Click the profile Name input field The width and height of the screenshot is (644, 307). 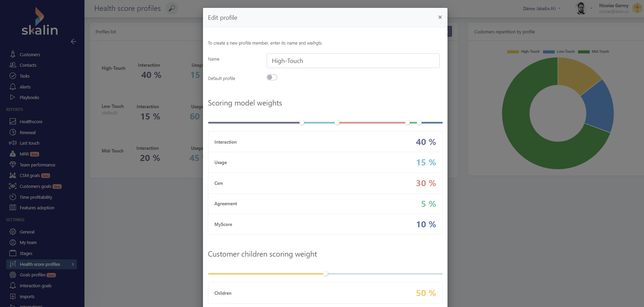[x=353, y=61]
